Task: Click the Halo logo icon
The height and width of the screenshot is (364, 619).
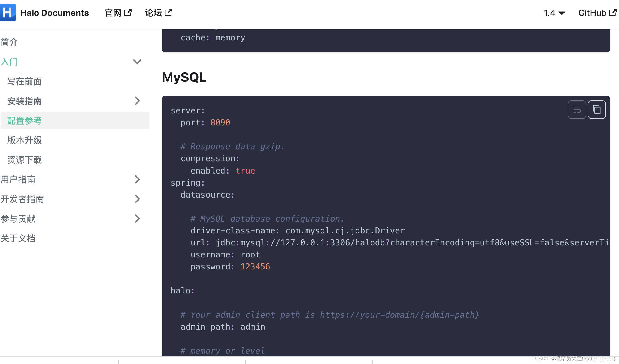Action: (8, 13)
